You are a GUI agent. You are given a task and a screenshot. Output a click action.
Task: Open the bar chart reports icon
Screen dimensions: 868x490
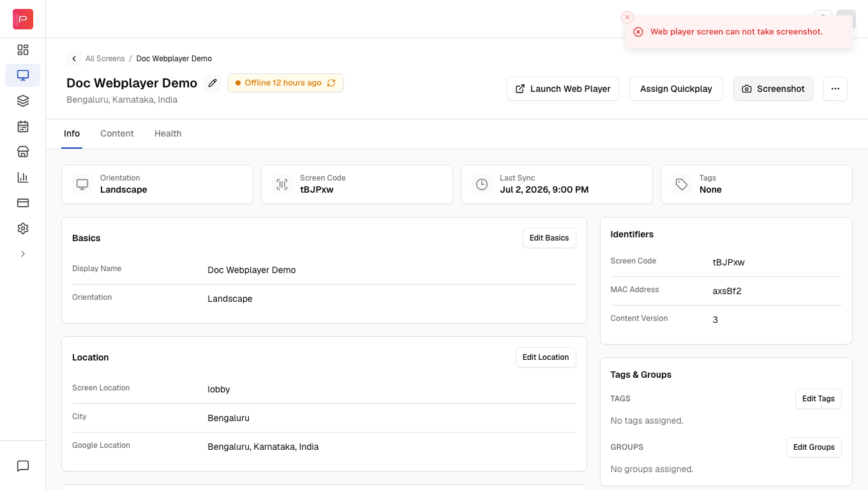pos(23,177)
